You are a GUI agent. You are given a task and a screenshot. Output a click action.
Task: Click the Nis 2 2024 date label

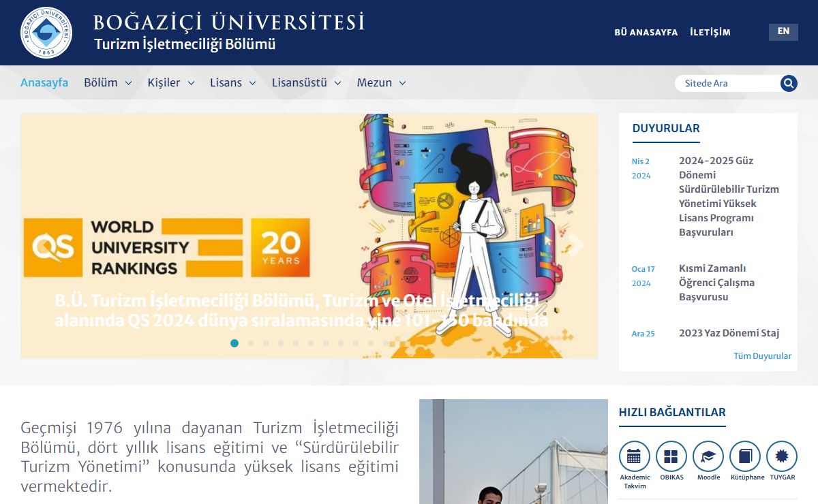[x=641, y=168]
